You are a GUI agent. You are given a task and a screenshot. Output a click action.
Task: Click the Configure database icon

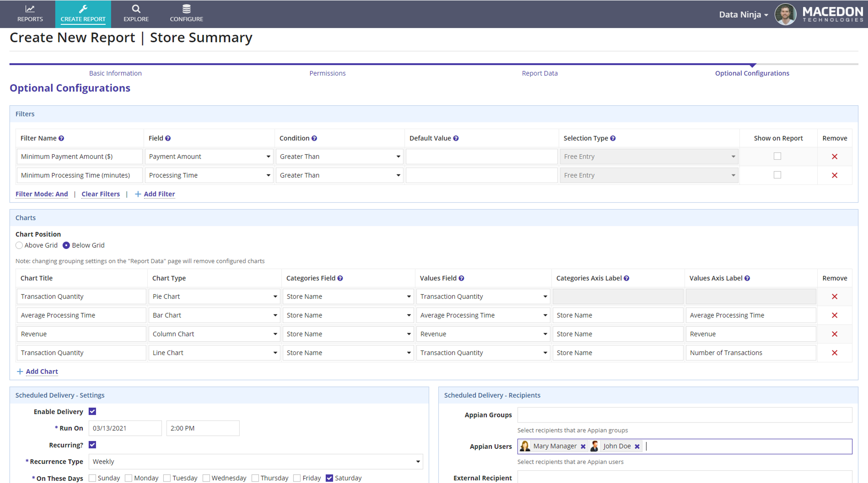186,9
